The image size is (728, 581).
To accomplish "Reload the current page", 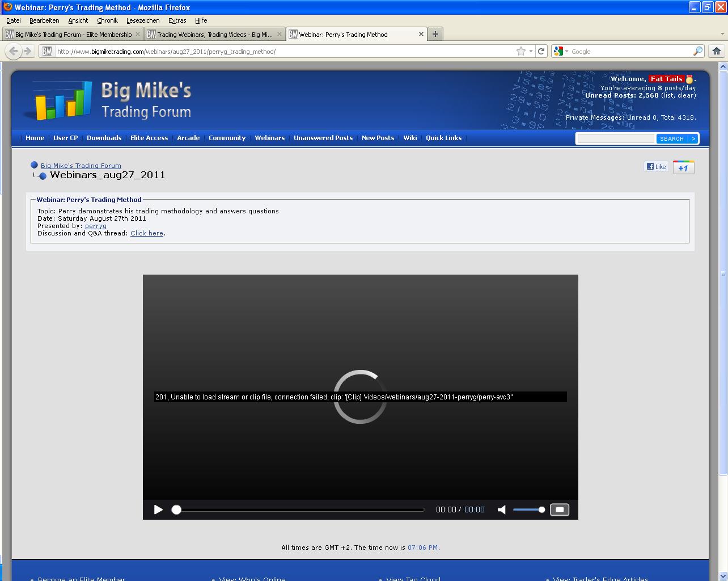I will [541, 51].
